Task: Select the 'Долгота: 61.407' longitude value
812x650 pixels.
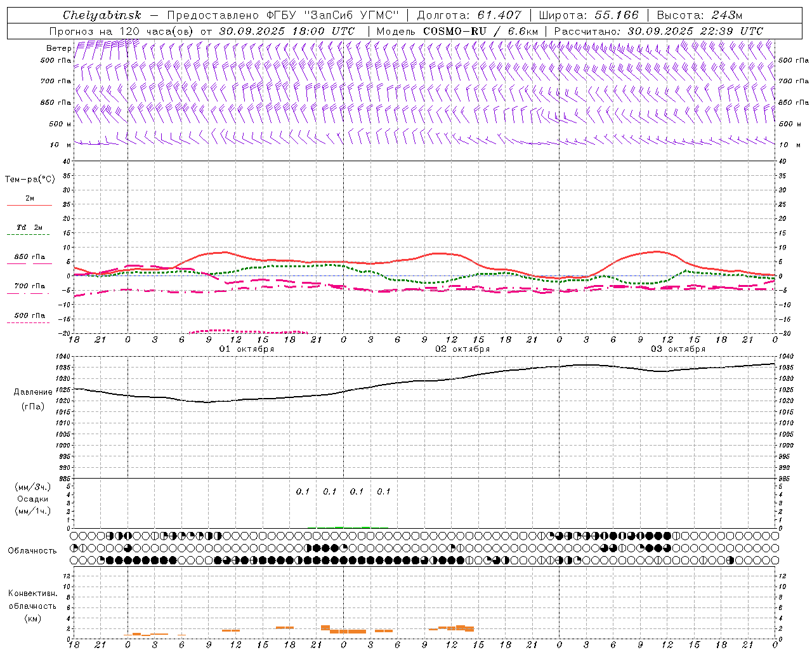Action: pos(469,15)
